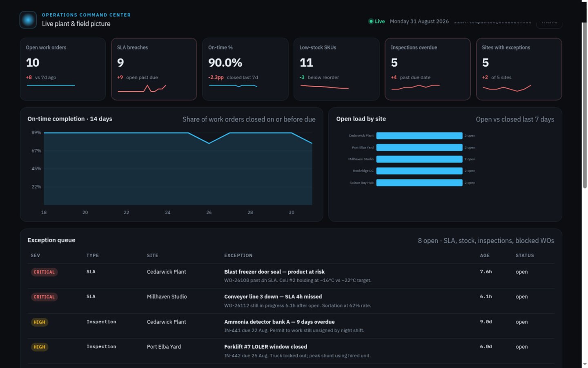The width and height of the screenshot is (588, 368).
Task: Open the Inspections overdue KPI card
Action: coord(428,69)
